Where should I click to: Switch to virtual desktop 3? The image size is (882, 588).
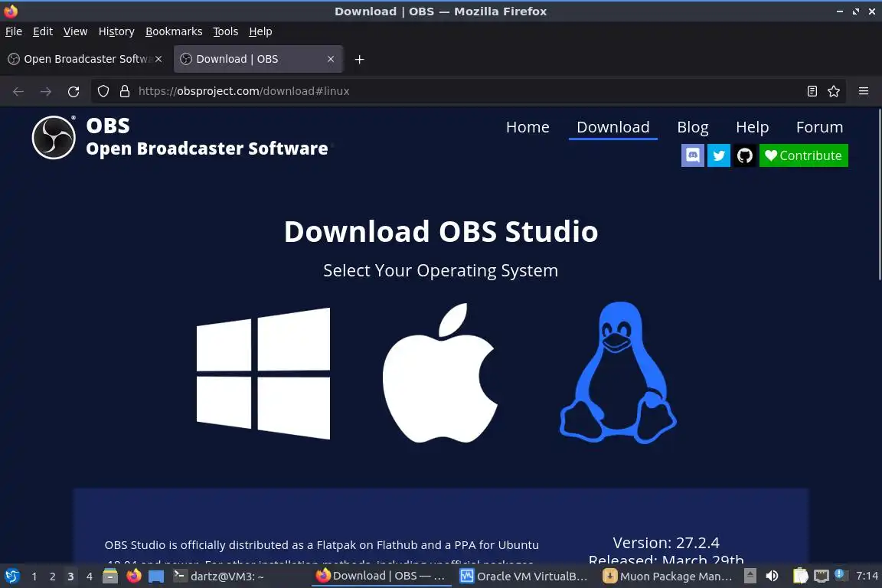pos(70,577)
